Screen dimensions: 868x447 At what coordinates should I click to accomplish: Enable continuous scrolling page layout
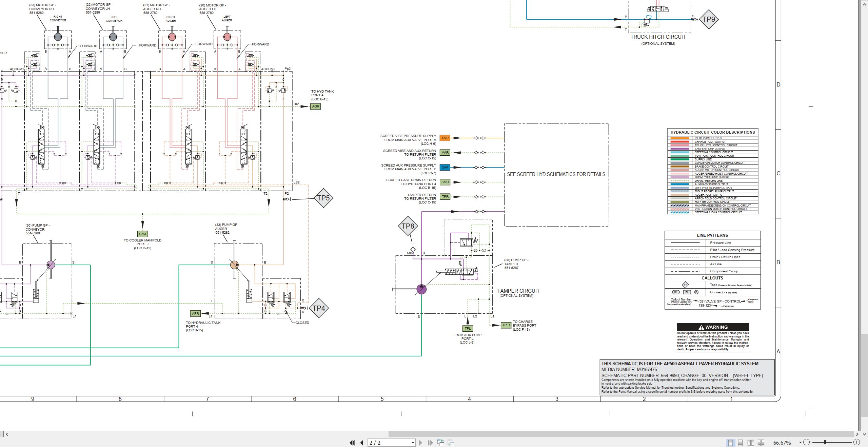[741, 443]
